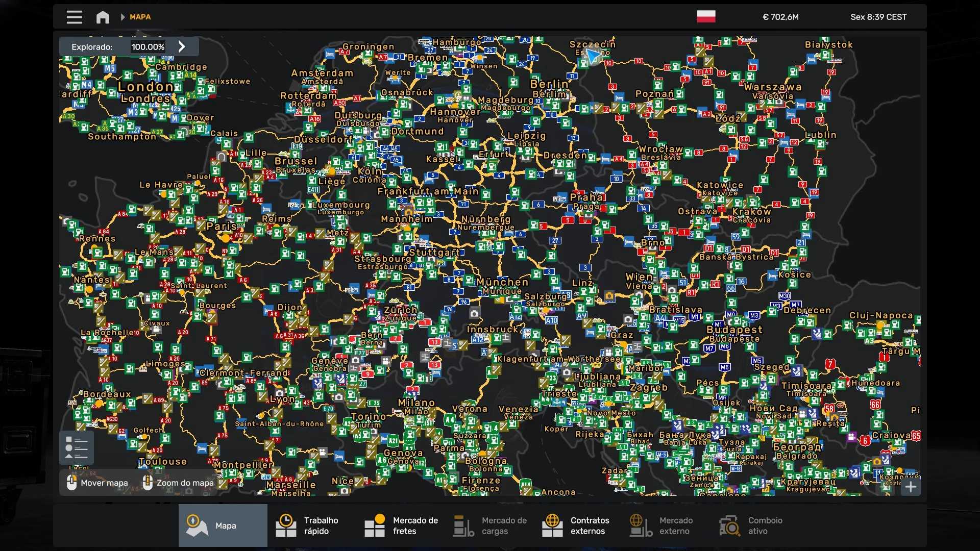The height and width of the screenshot is (551, 980).
Task: Click the € 702,6M balance display
Action: 780,17
